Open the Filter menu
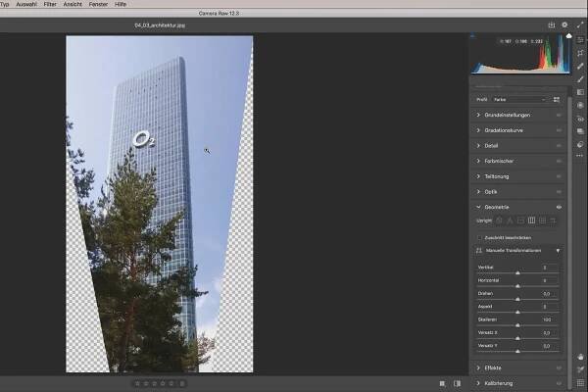 click(x=50, y=5)
